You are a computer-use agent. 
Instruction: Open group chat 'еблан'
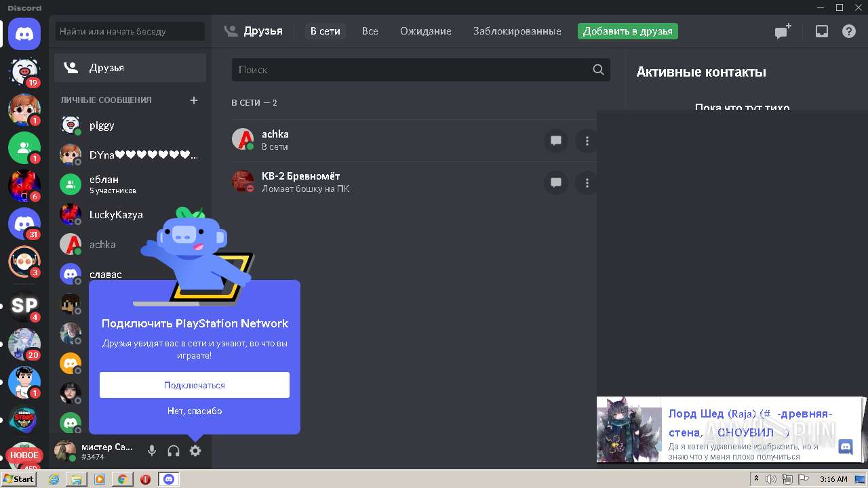click(x=130, y=184)
